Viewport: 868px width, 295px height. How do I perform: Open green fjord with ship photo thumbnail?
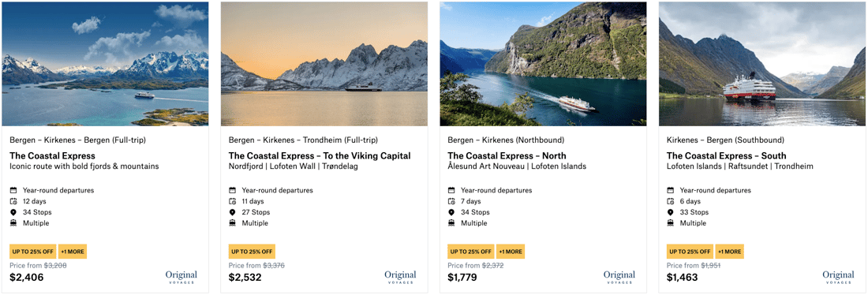pos(543,64)
